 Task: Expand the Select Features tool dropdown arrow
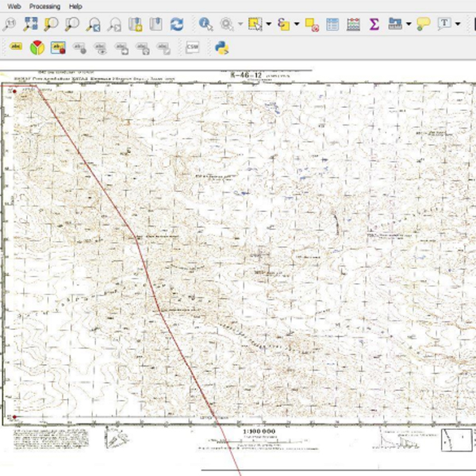click(268, 25)
